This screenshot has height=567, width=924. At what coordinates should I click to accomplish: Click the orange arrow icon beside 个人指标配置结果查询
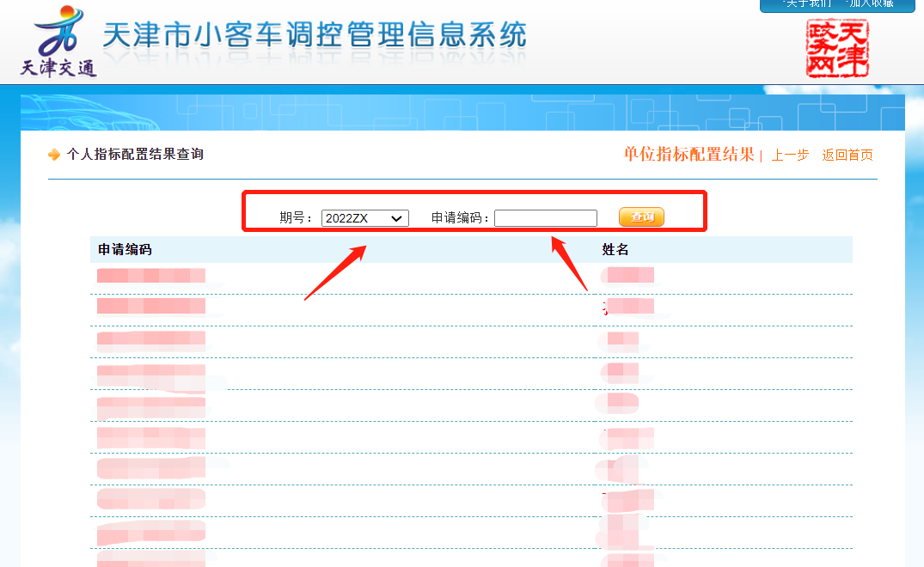54,155
